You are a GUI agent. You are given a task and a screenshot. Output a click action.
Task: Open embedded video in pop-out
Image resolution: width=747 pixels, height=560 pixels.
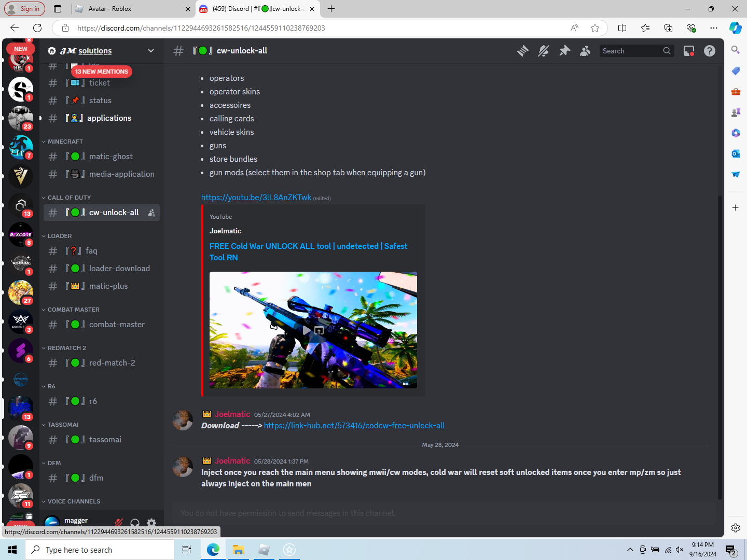[x=319, y=330]
